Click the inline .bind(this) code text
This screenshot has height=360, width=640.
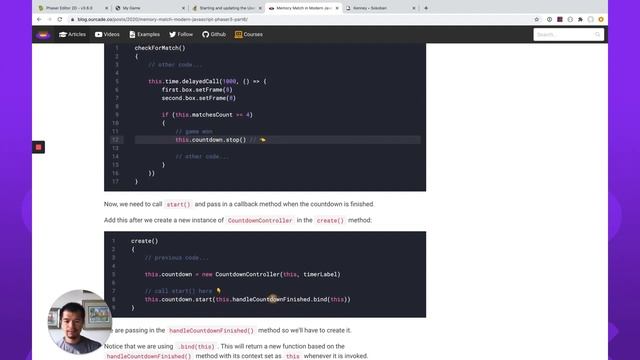(x=197, y=347)
